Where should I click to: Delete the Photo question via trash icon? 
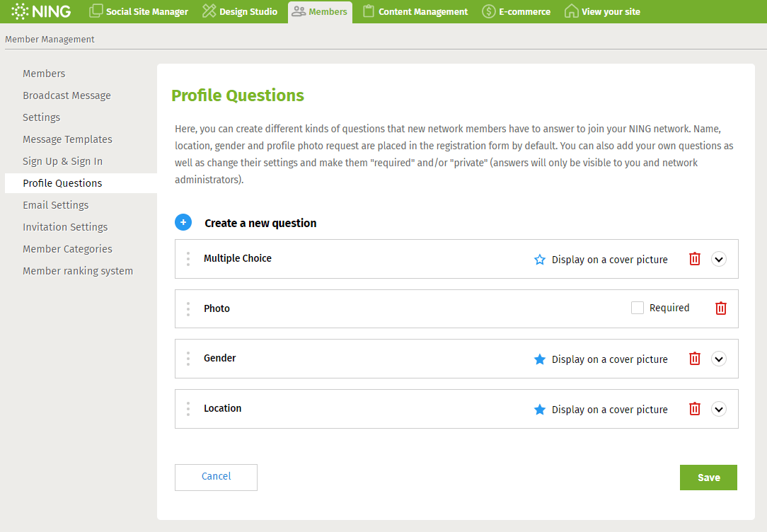point(720,308)
